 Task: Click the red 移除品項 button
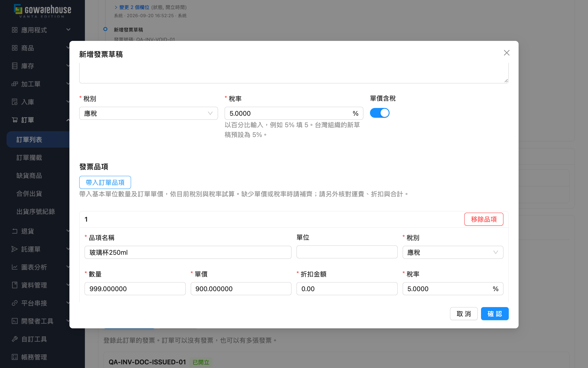(484, 219)
